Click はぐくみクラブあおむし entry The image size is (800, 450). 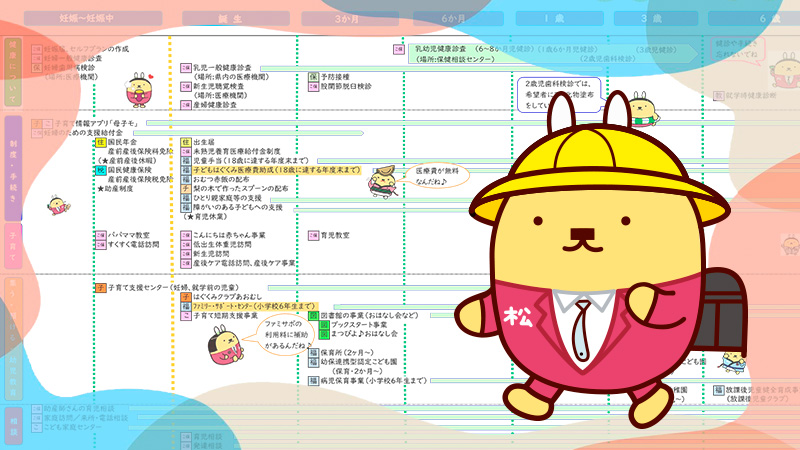(x=228, y=297)
